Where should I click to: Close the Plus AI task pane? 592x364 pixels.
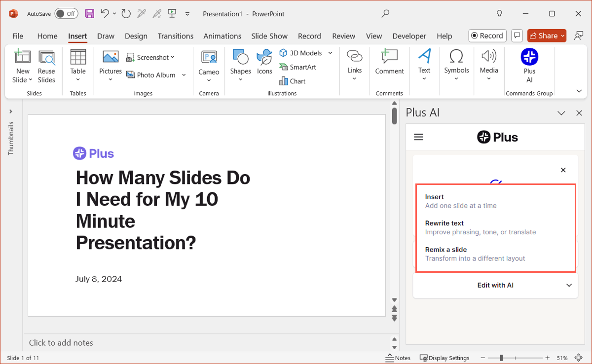pyautogui.click(x=579, y=113)
